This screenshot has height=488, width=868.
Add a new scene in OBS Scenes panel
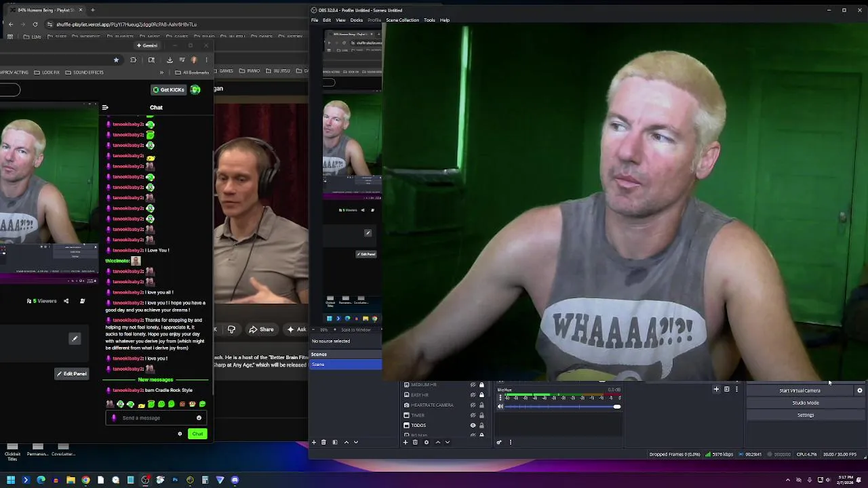click(313, 442)
